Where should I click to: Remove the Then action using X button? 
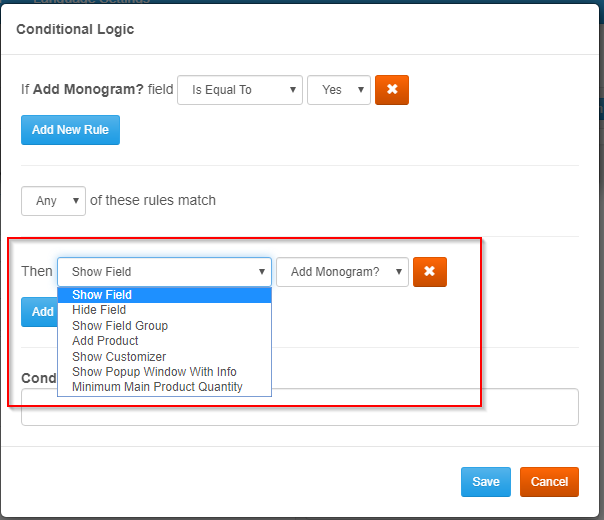pos(430,272)
